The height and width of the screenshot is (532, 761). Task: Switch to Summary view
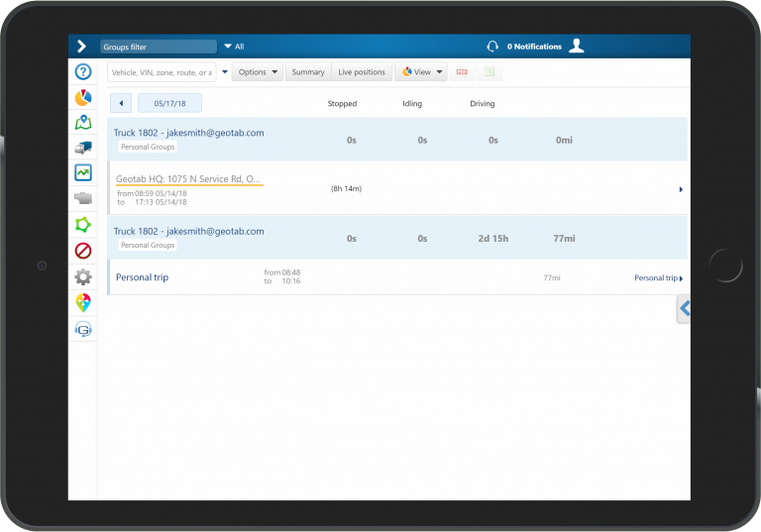[x=308, y=72]
